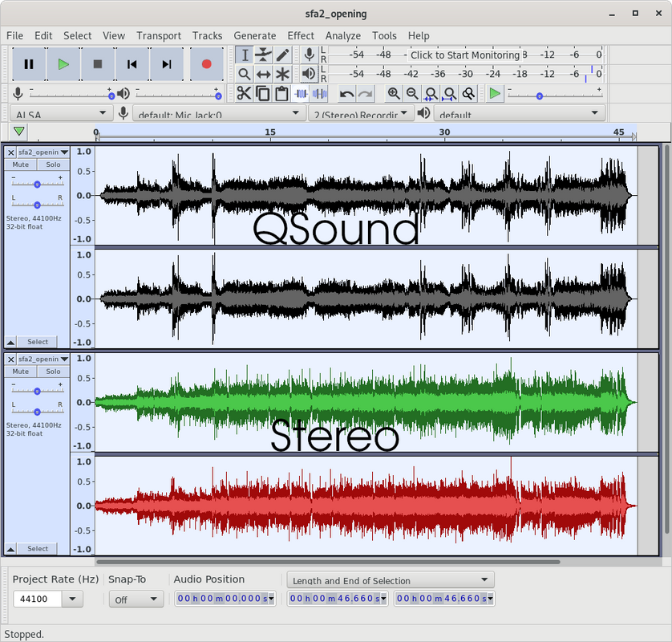Toggle Solo on the first track
672x642 pixels.
pos(53,165)
